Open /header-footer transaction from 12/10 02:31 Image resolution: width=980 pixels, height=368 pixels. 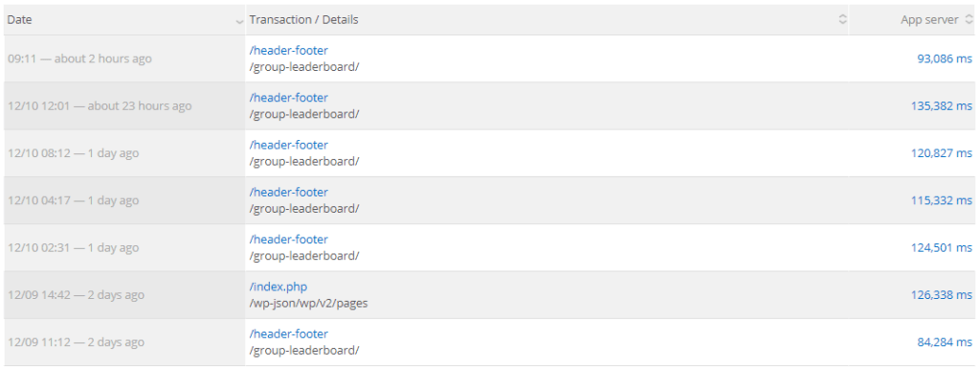coord(289,239)
